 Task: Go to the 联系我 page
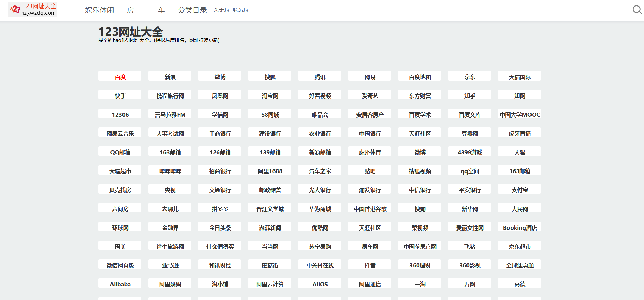(240, 10)
